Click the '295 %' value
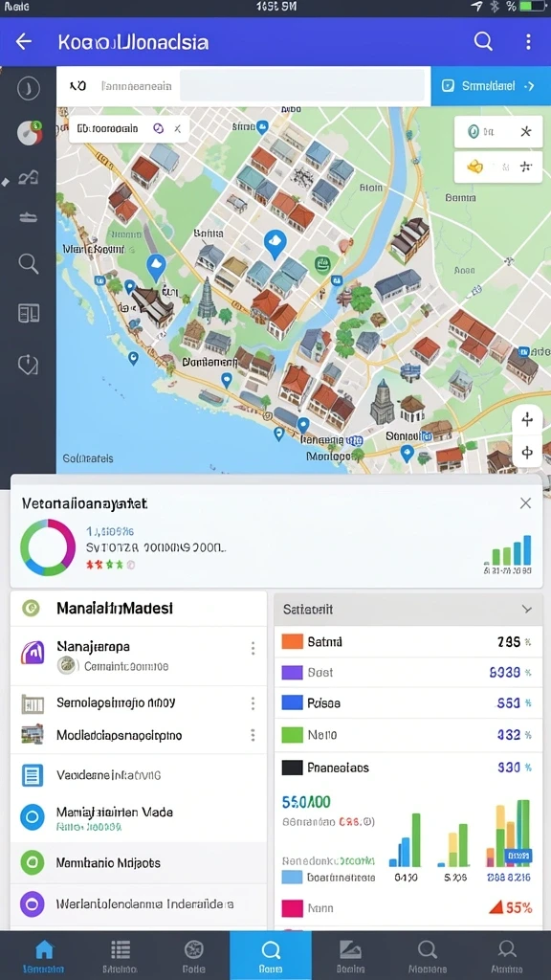This screenshot has width=551, height=980. [x=514, y=642]
